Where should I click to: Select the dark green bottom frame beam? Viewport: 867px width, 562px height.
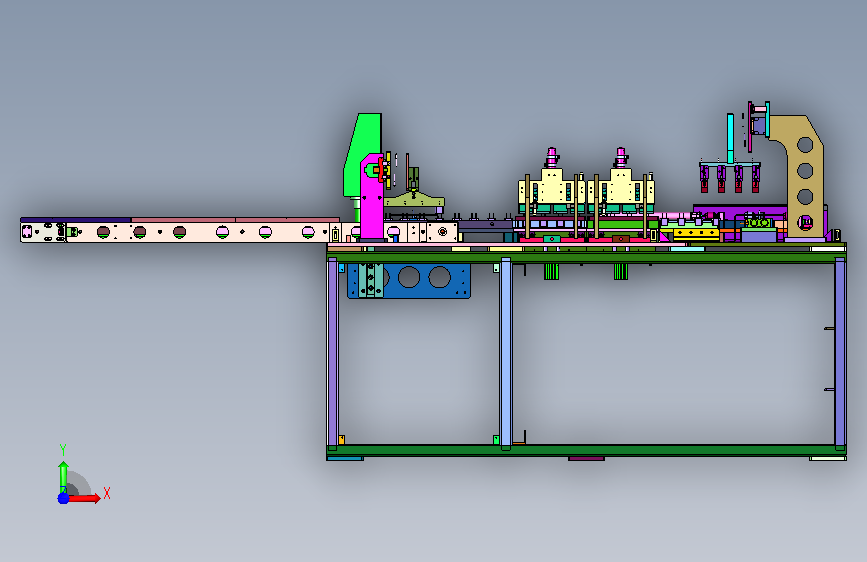point(586,450)
